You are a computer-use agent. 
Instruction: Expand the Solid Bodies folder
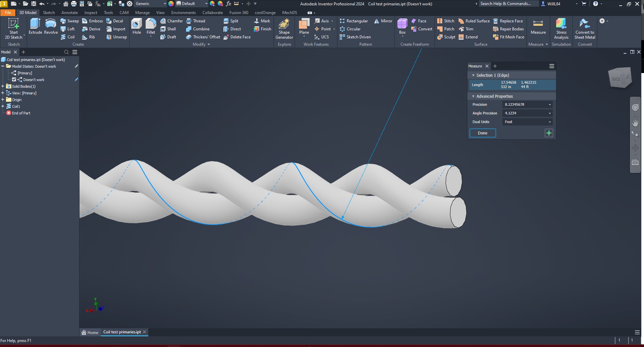[3, 86]
